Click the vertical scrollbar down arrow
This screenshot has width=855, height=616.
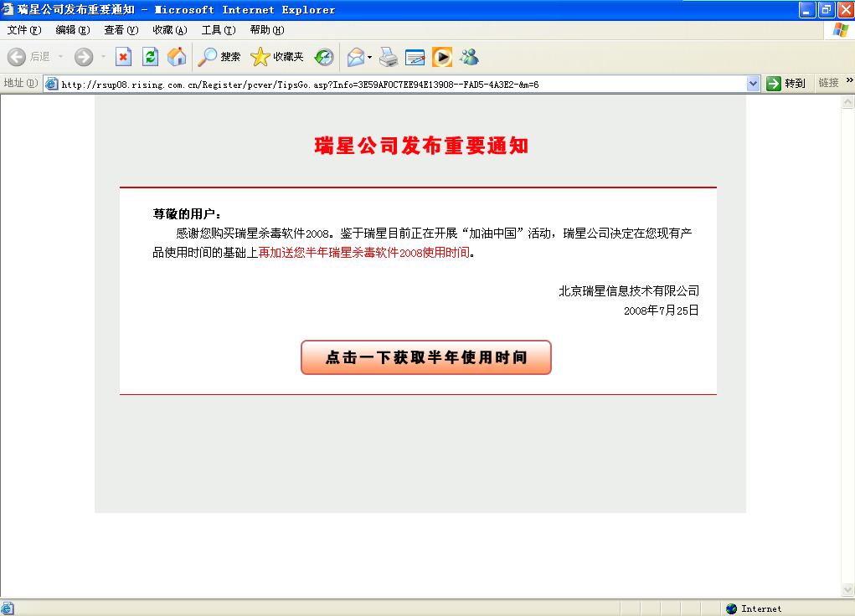coord(848,590)
